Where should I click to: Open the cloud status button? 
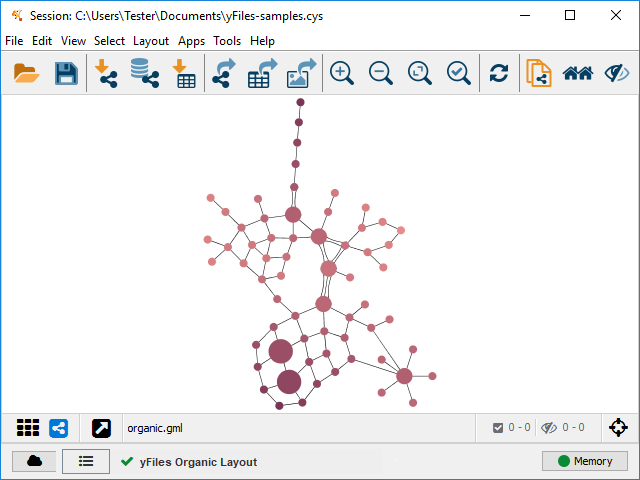coord(34,461)
